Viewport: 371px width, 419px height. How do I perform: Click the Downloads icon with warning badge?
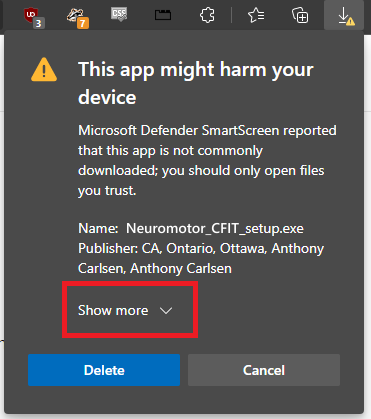coord(344,15)
